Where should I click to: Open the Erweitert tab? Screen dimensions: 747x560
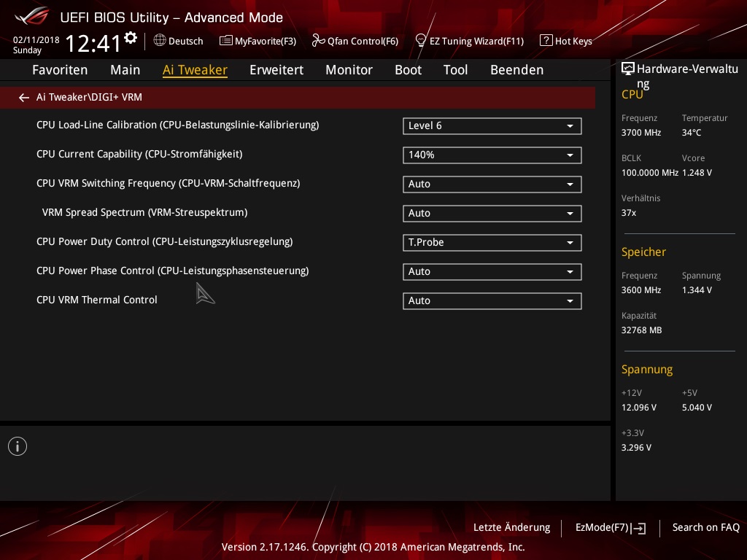276,70
